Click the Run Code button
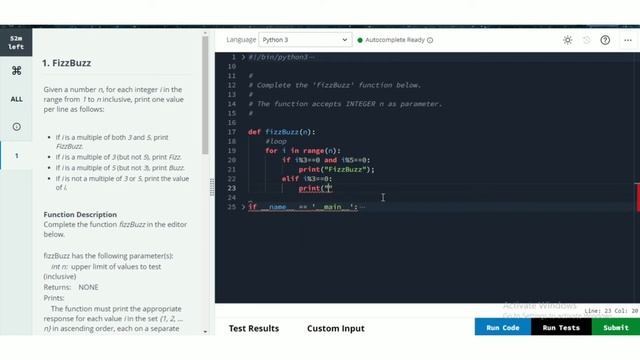 pos(503,327)
